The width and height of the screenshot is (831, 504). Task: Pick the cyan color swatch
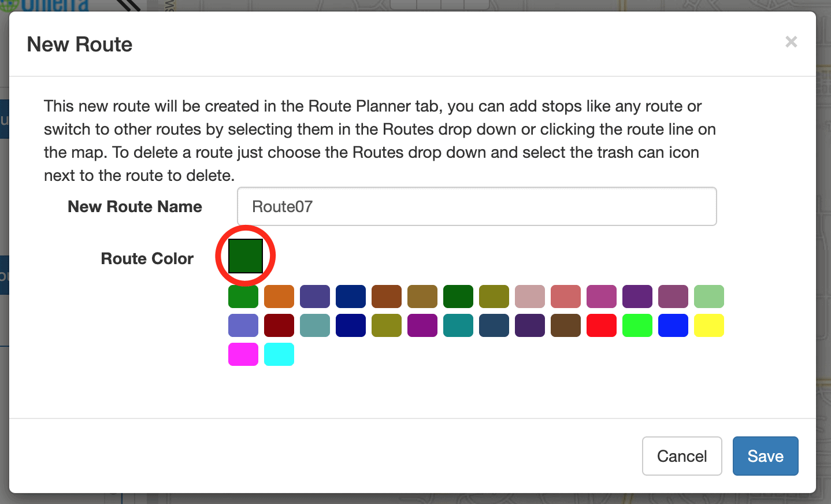[x=279, y=354]
